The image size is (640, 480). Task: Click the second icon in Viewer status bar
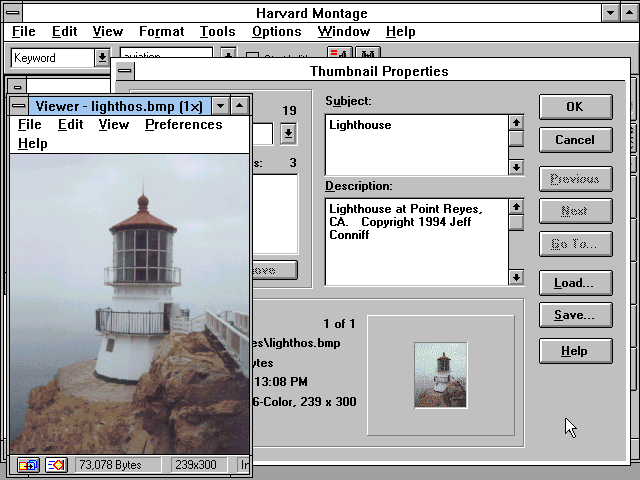click(x=56, y=465)
